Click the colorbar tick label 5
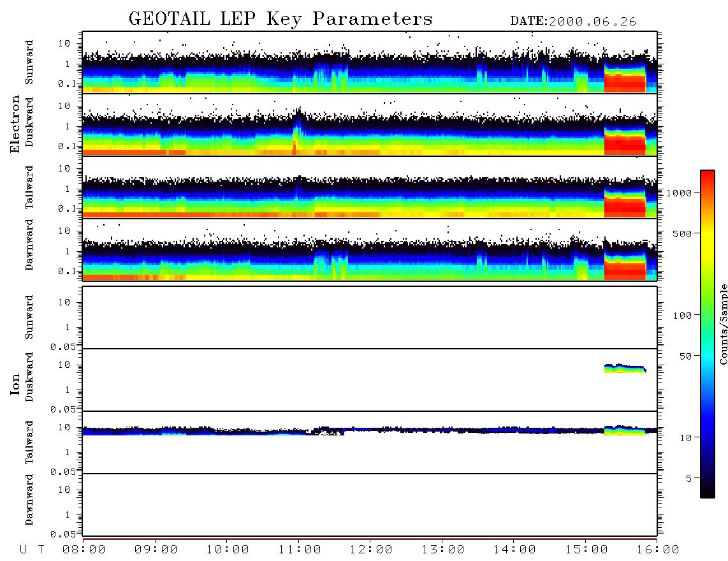This screenshot has height=561, width=728. point(689,479)
